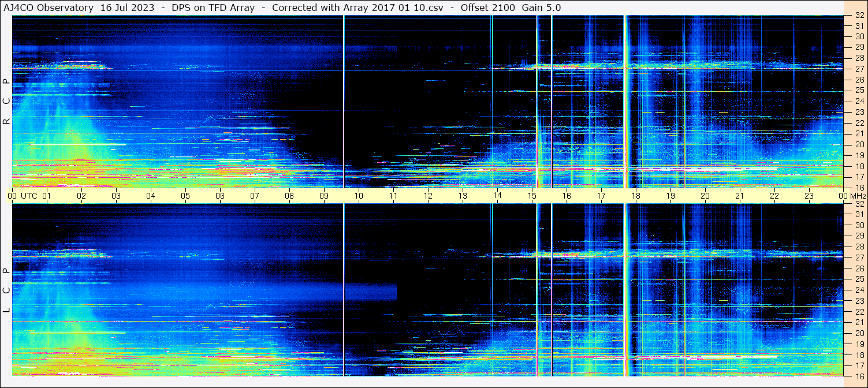Pick the '22' hour label on time axis
The height and width of the screenshot is (388, 868).
(x=774, y=196)
